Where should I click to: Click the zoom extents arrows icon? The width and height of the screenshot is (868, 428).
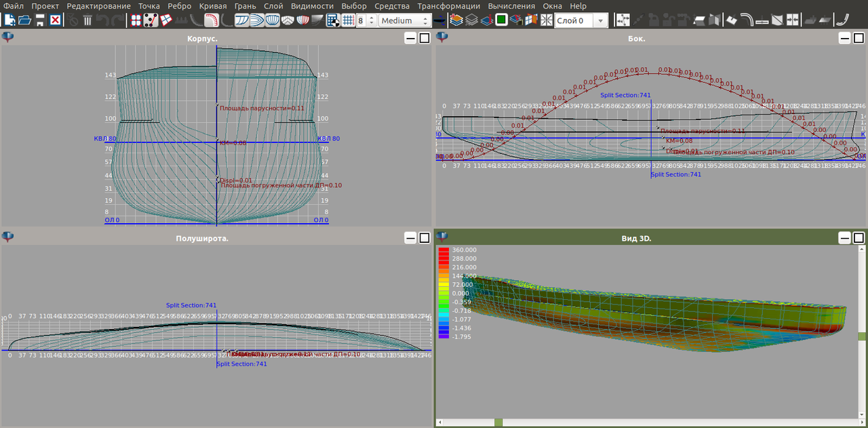point(547,20)
